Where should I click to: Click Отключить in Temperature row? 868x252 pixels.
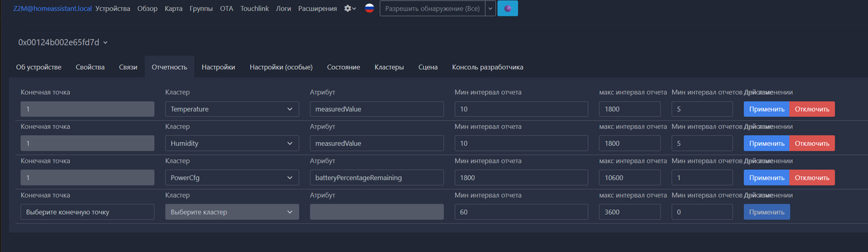pyautogui.click(x=812, y=109)
